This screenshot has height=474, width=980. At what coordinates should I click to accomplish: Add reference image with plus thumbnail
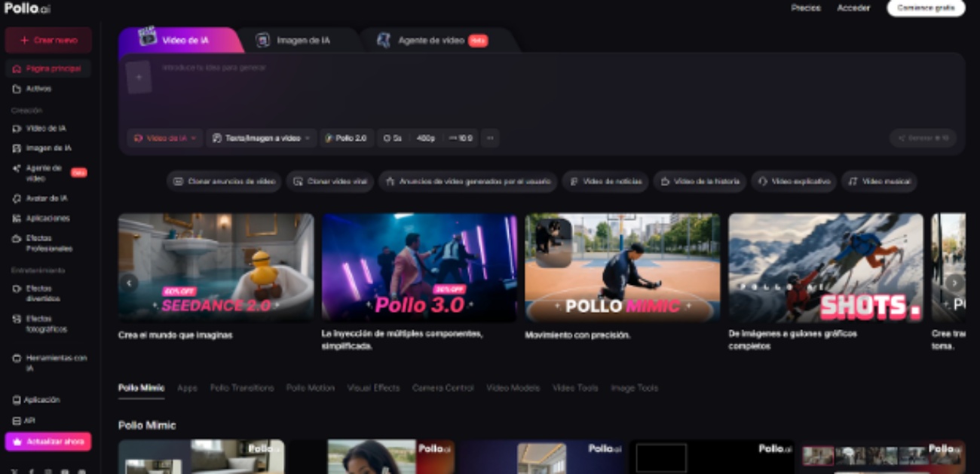(139, 78)
